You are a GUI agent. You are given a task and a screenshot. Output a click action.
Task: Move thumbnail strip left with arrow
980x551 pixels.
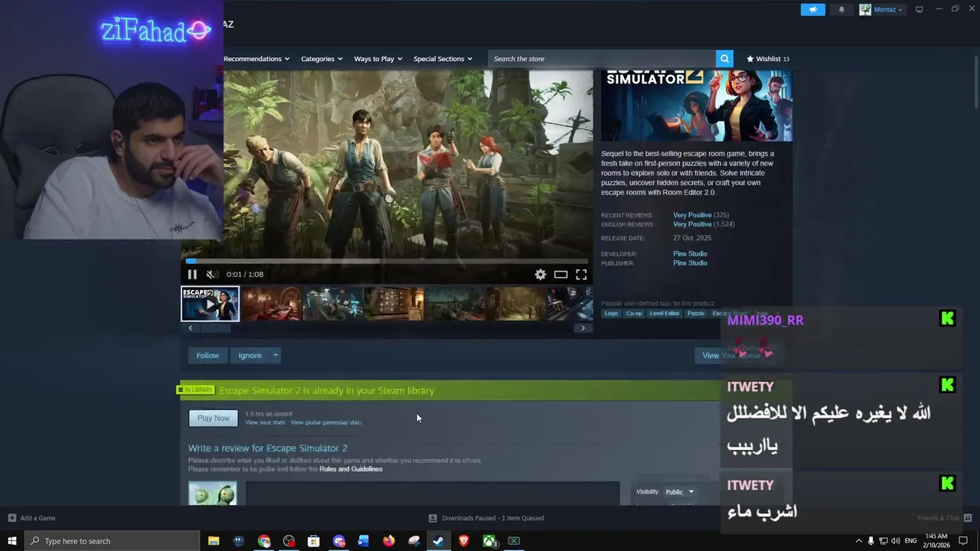tap(191, 328)
